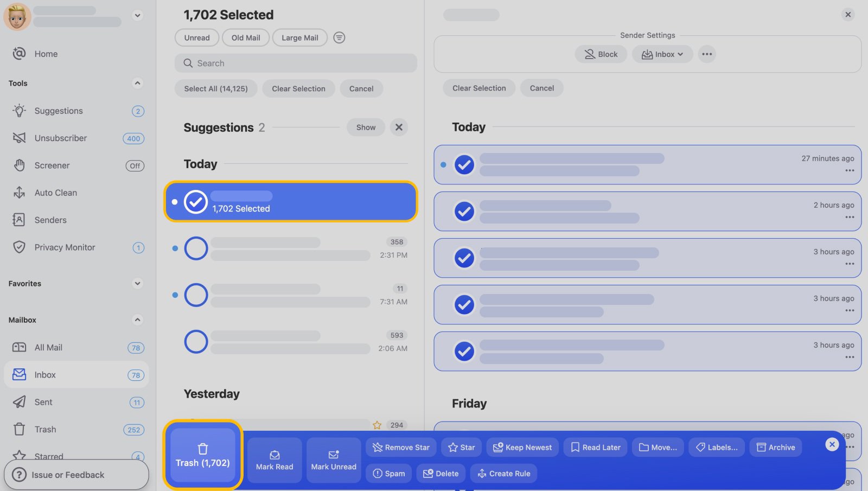The width and height of the screenshot is (868, 491).
Task: Open the Unsubscriber tool
Action: (x=61, y=138)
